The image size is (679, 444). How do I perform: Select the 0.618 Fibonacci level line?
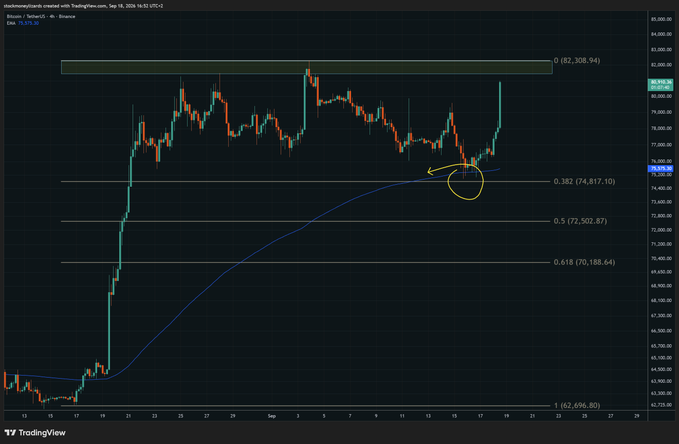click(305, 262)
